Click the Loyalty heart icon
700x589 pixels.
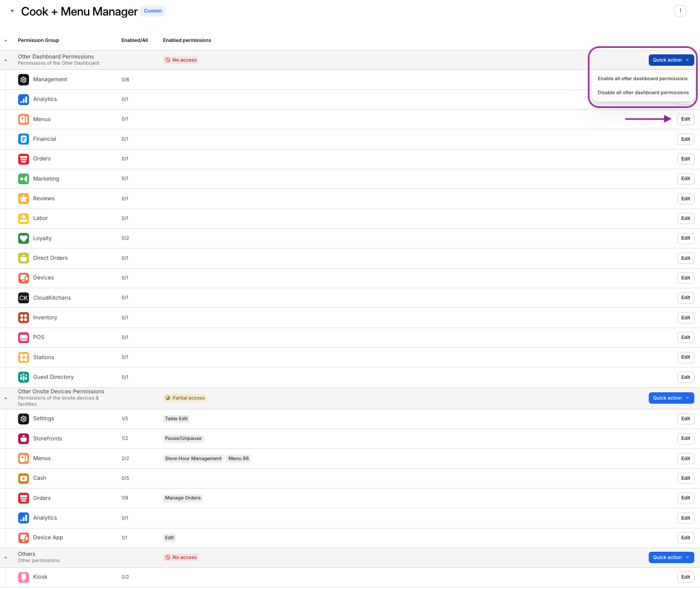[23, 238]
